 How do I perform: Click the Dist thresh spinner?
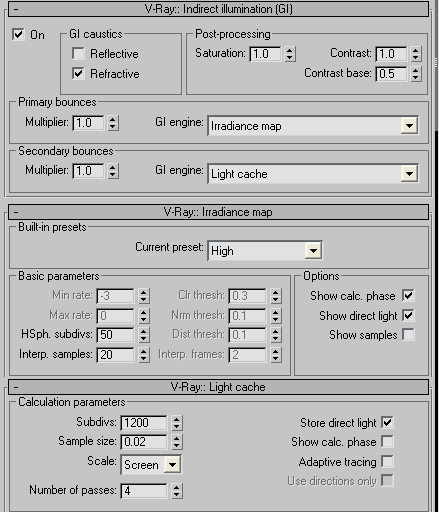pyautogui.click(x=275, y=334)
